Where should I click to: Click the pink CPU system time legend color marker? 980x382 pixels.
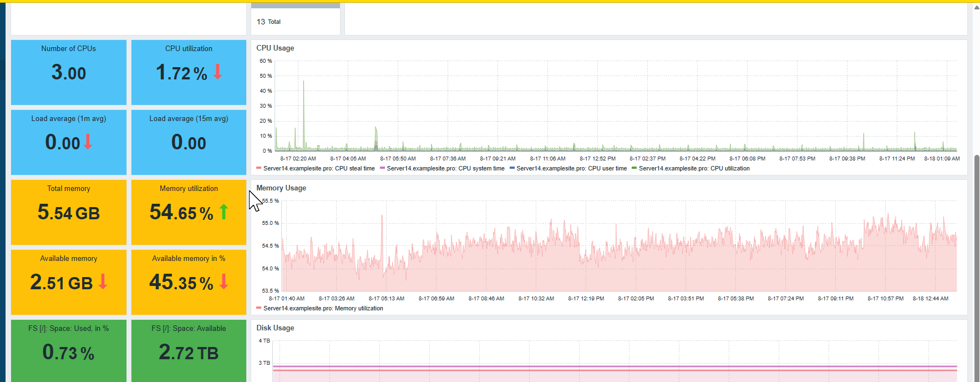382,168
